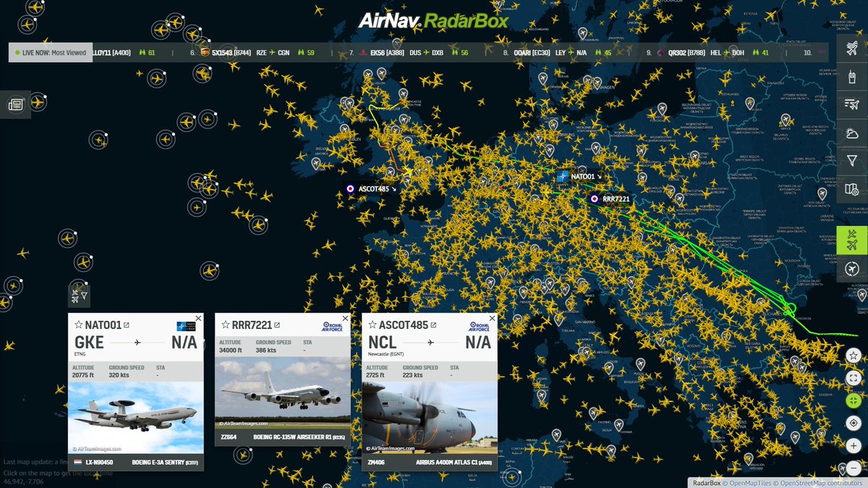
Task: Open the flight list sidebar icon
Action: point(852,105)
